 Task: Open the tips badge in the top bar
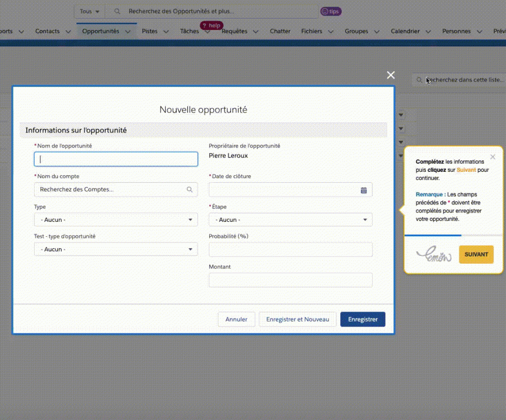(x=330, y=11)
